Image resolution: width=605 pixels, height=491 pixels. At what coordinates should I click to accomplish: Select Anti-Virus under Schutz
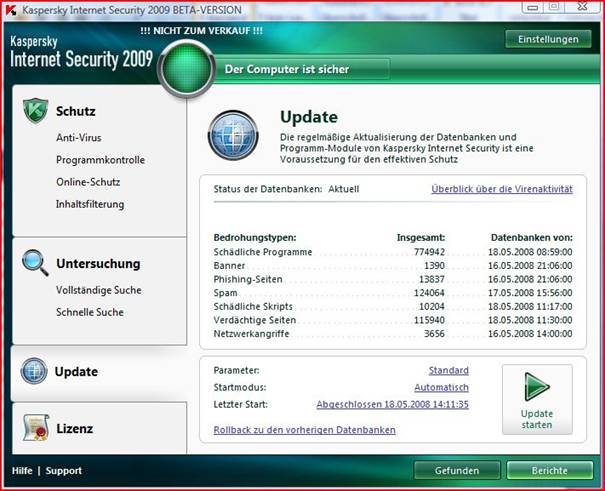click(x=79, y=138)
